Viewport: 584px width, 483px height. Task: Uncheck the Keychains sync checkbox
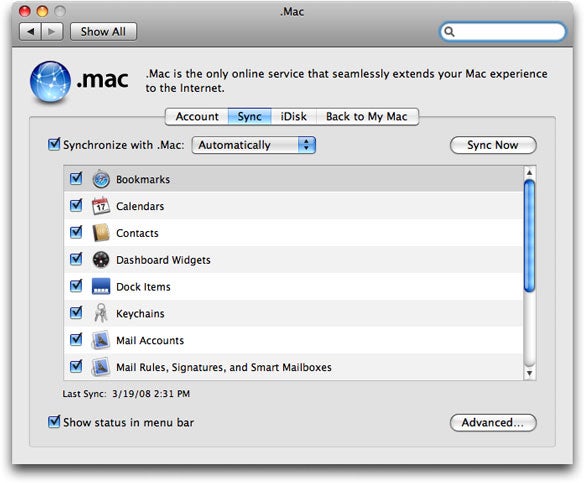76,313
